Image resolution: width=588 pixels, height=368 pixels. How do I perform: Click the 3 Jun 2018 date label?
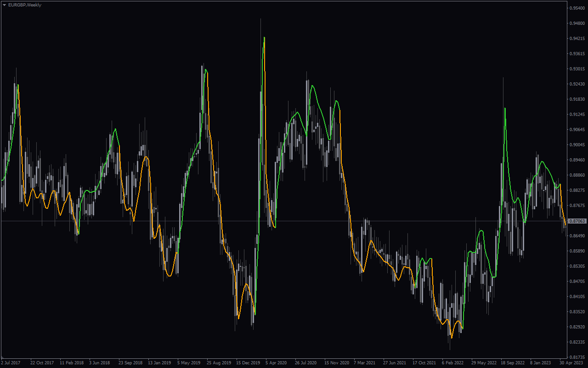click(x=100, y=363)
